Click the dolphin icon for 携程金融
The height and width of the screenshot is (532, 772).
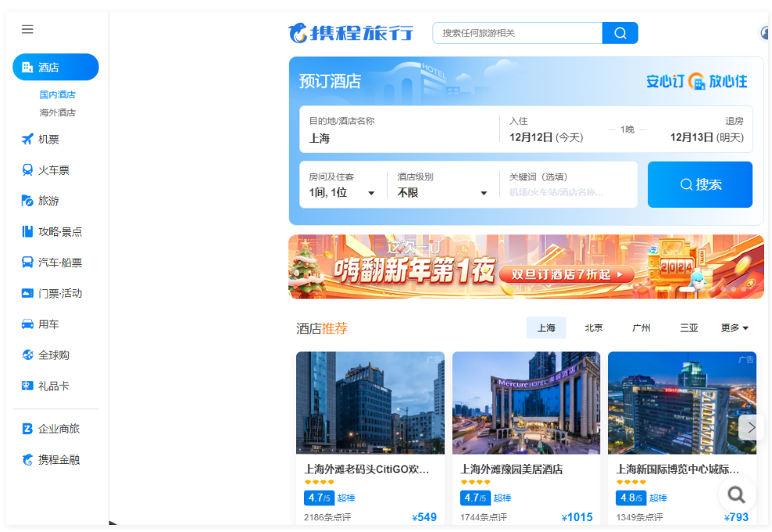(27, 459)
